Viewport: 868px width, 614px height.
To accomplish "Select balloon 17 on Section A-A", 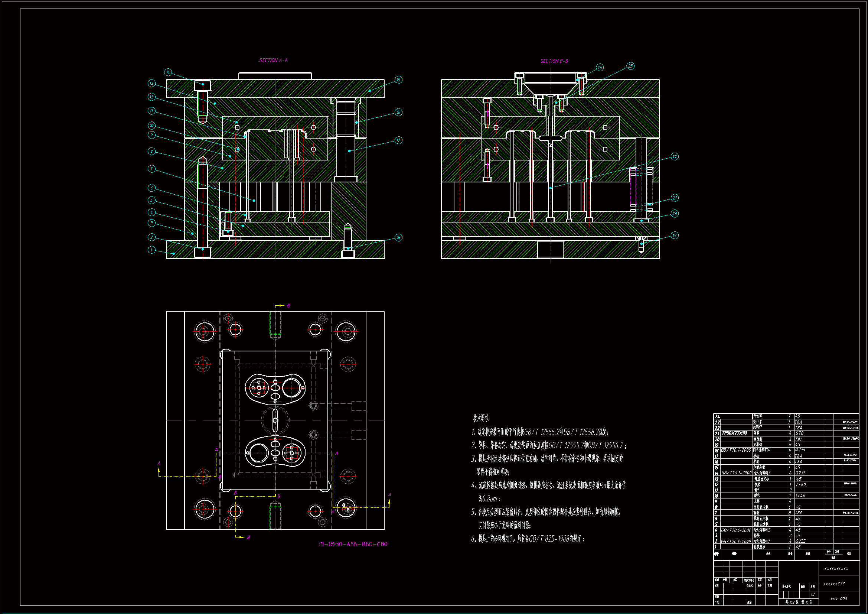I will [x=398, y=140].
